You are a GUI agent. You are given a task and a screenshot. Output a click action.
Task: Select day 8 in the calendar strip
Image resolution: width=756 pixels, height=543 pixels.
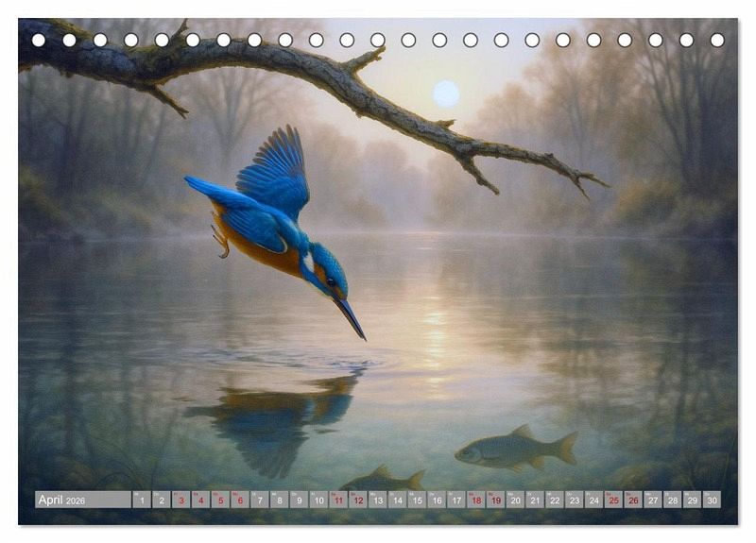(x=280, y=500)
